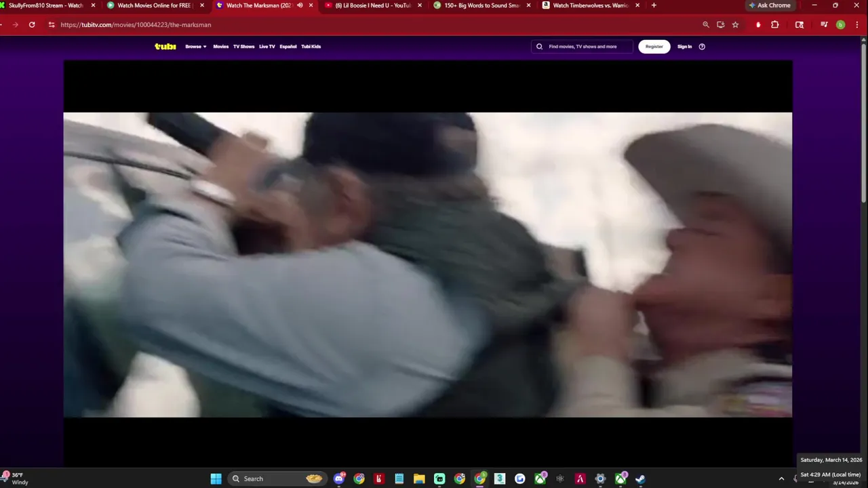Open the media controls icon
The height and width of the screenshot is (488, 868).
click(x=824, y=24)
